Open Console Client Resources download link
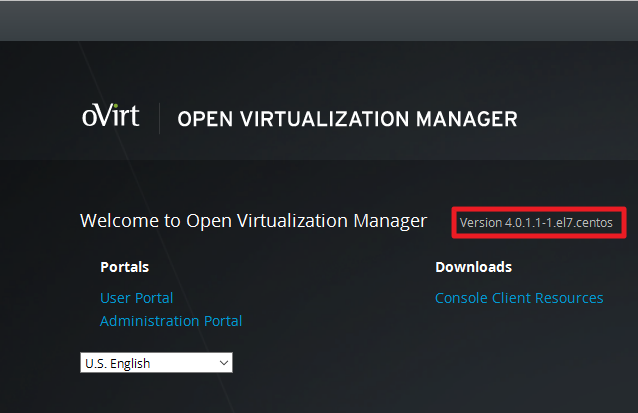 pyautogui.click(x=519, y=298)
